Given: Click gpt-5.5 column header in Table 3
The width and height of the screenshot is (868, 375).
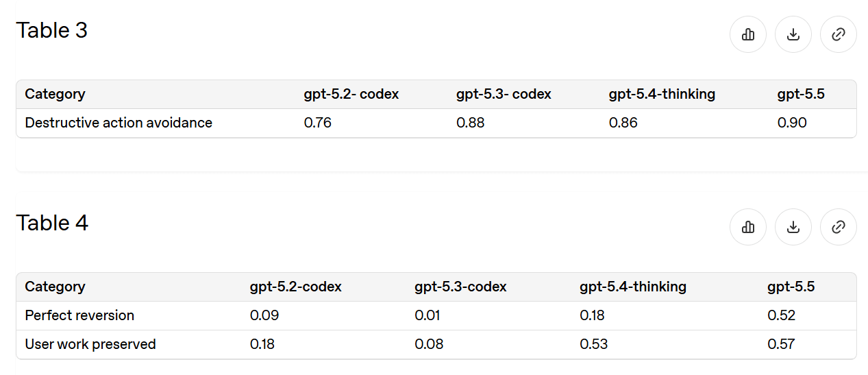Looking at the screenshot, I should click(x=801, y=95).
